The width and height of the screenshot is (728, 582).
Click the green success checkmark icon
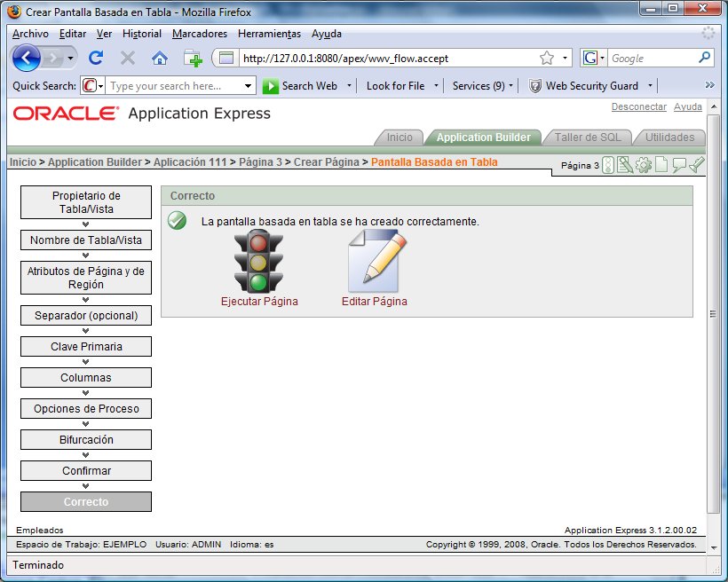click(178, 220)
